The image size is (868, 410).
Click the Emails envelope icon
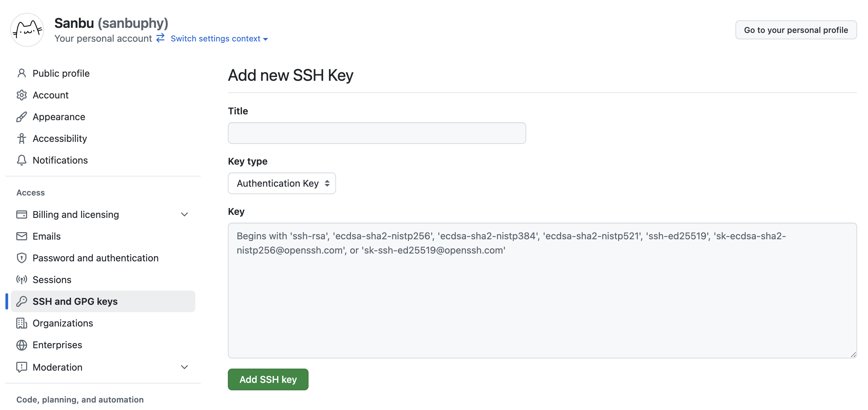pos(21,236)
